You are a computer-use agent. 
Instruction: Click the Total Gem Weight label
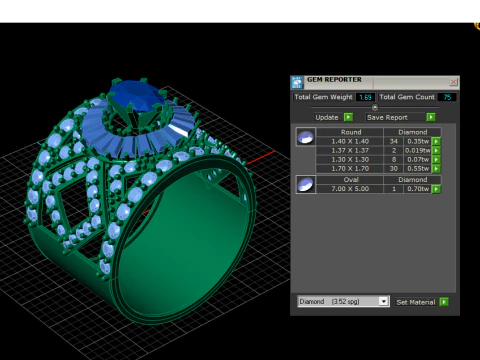323,97
